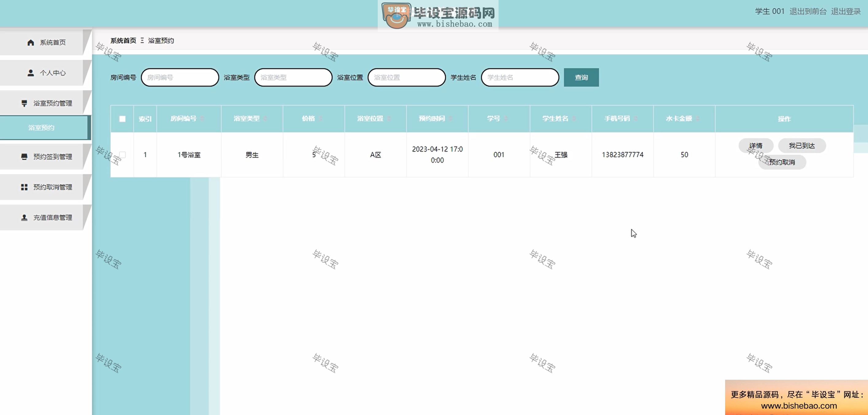This screenshot has width=868, height=415.
Task: Click the 查询 search button
Action: coord(581,78)
